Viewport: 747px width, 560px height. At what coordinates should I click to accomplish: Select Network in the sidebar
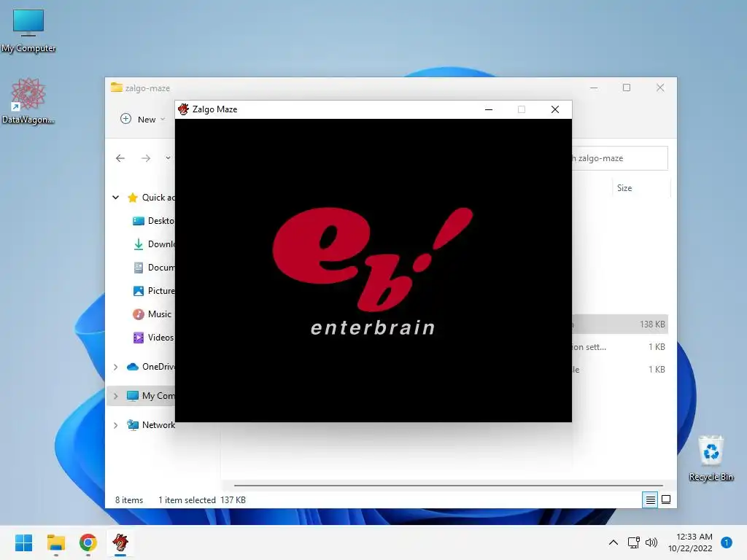151,425
